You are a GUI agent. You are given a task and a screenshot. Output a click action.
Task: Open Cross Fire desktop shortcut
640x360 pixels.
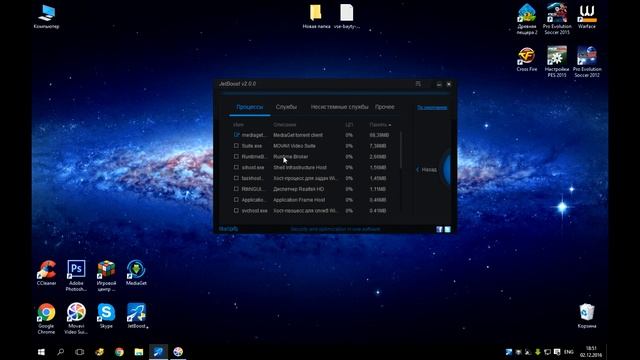(x=527, y=60)
